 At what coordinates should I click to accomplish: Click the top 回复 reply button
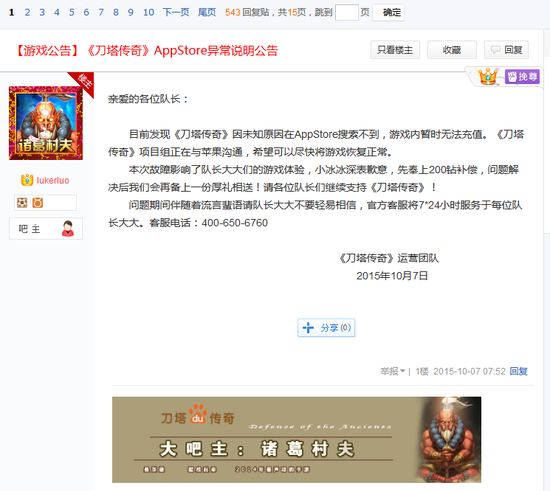pos(507,50)
